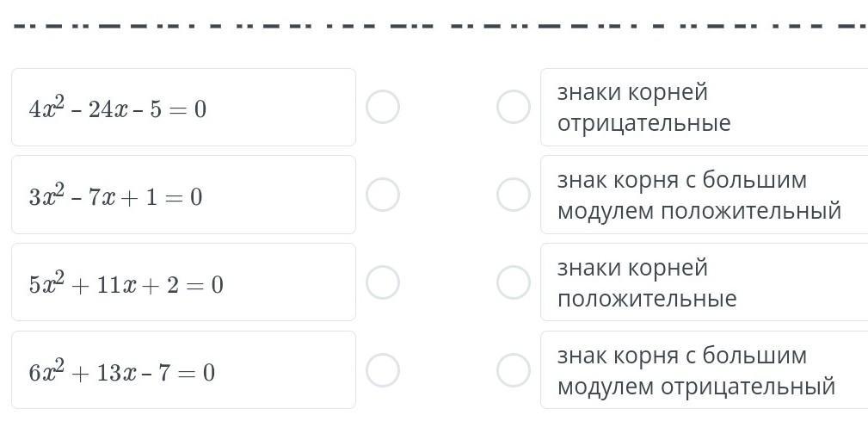
Task: Mark the circle for 'знак корня с большим модулем отрицательный'
Action: [514, 370]
